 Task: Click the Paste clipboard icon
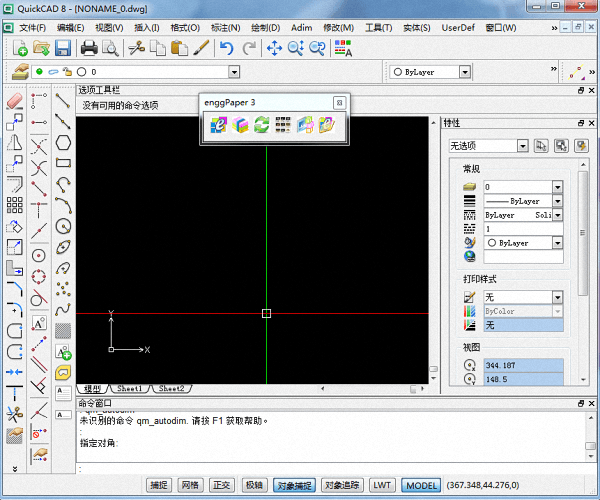(179, 48)
